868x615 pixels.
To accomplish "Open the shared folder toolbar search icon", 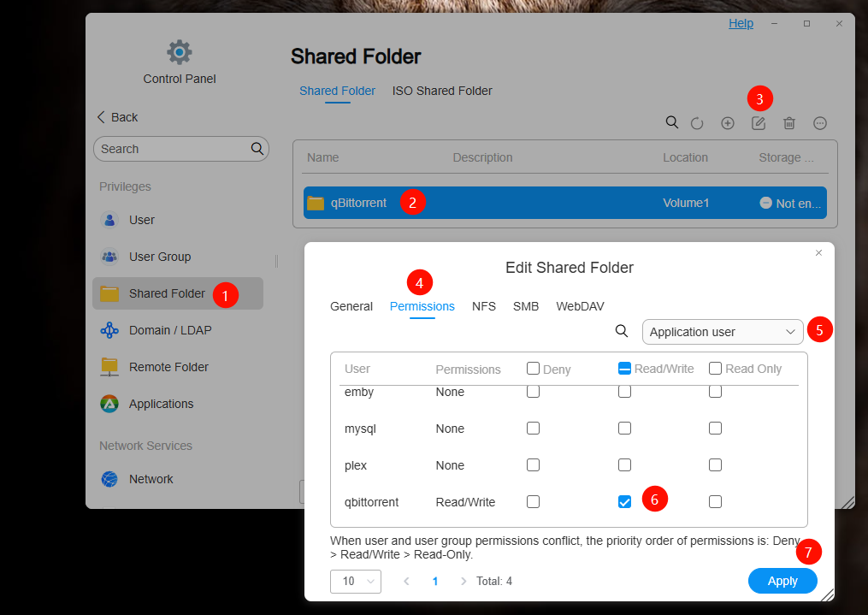I will click(671, 122).
